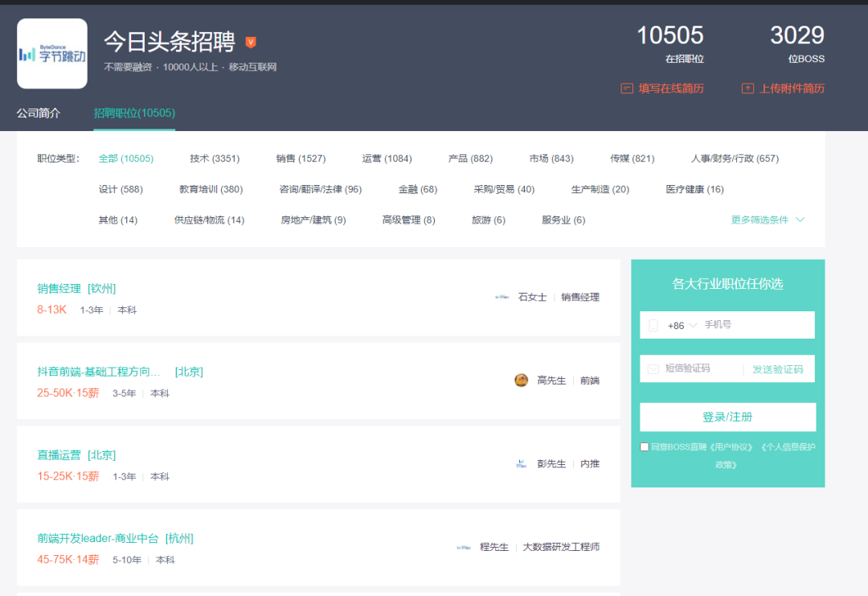
Task: Expand 更多筛选条件 filter options
Action: click(x=768, y=220)
